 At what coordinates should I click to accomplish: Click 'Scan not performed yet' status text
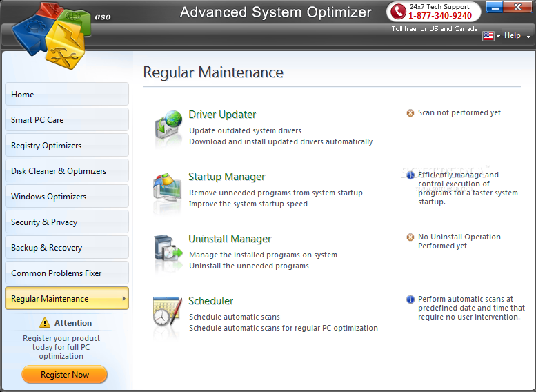coord(459,113)
